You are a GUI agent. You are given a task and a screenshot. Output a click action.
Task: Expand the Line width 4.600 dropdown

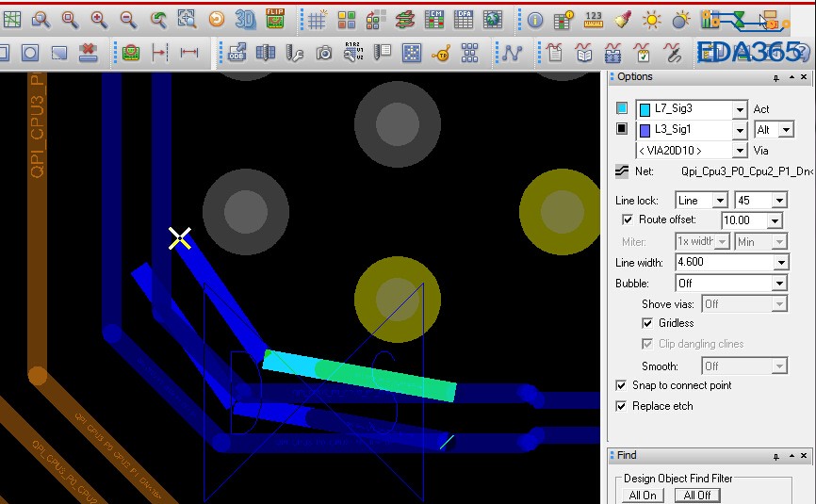pyautogui.click(x=780, y=263)
